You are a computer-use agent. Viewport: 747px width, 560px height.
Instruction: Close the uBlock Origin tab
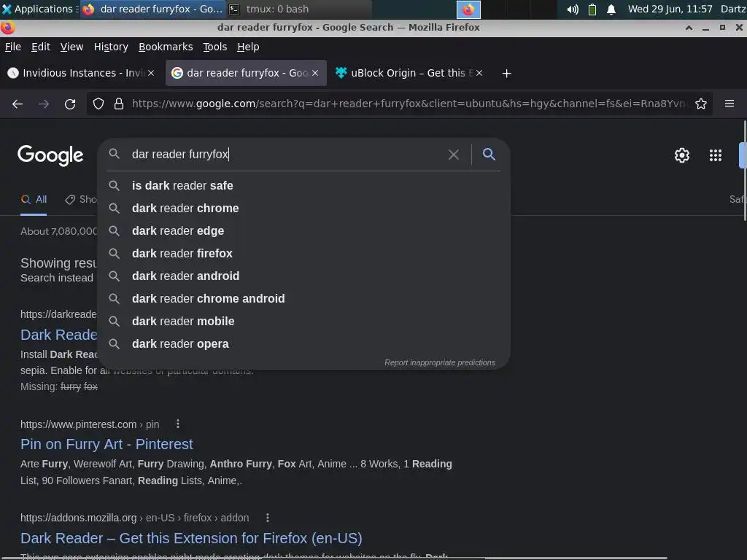tap(479, 73)
